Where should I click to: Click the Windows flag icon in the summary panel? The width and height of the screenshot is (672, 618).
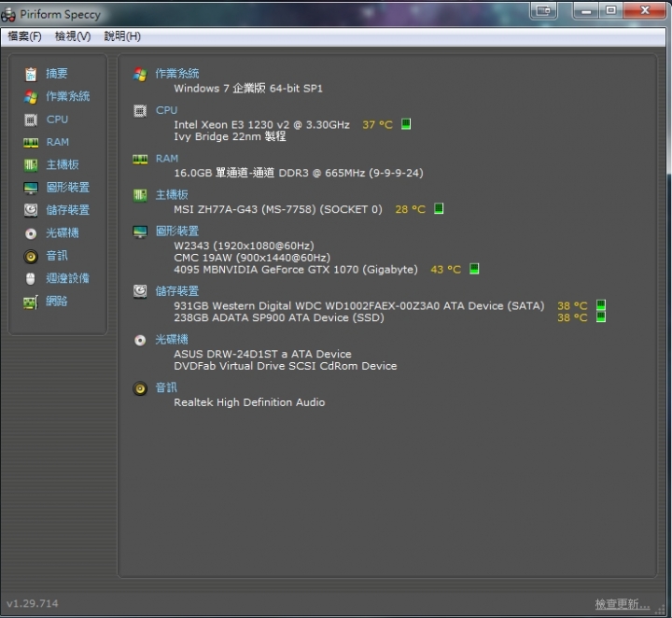click(140, 74)
